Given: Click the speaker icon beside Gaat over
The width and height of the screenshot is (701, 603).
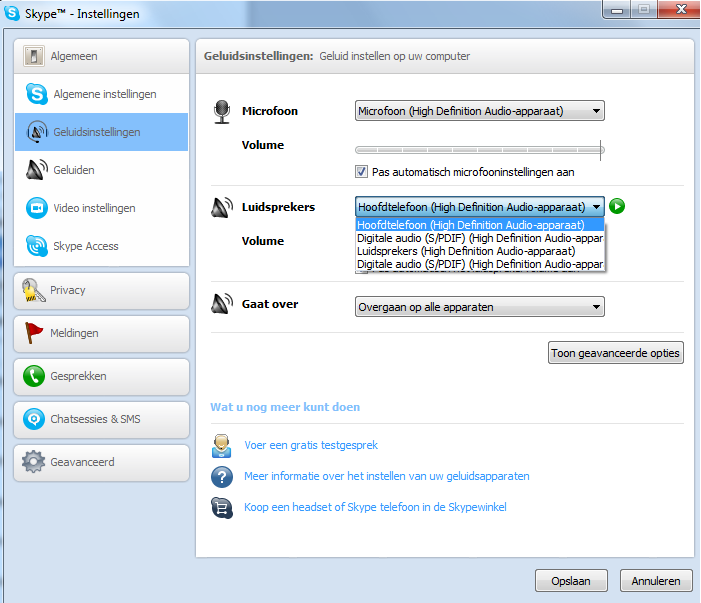Looking at the screenshot, I should click(x=222, y=304).
